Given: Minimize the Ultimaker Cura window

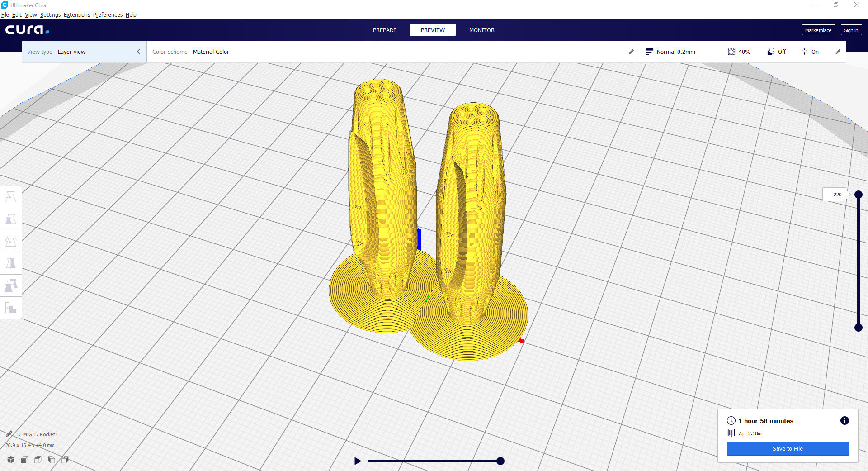Looking at the screenshot, I should pos(816,5).
